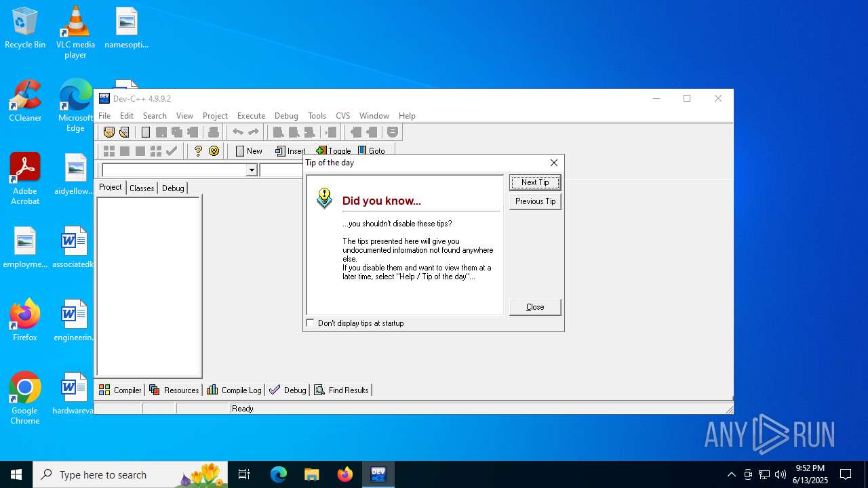Click the grayed-out Rebuild All grid icon
Viewport: 868px width, 488px height.
click(x=155, y=151)
